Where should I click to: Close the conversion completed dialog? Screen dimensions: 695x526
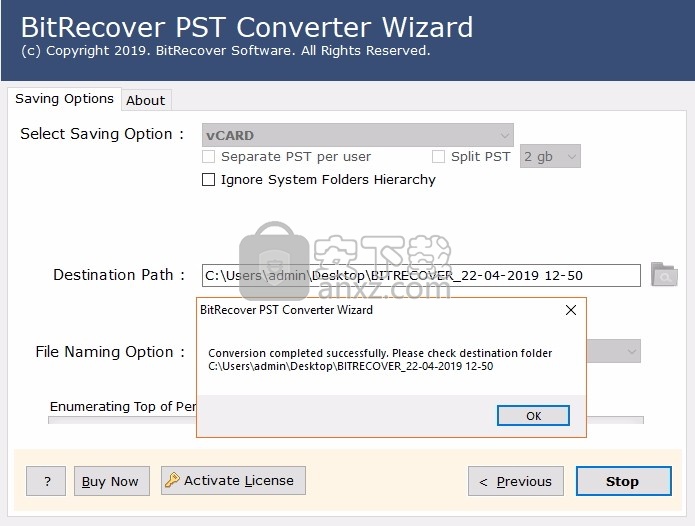point(571,310)
